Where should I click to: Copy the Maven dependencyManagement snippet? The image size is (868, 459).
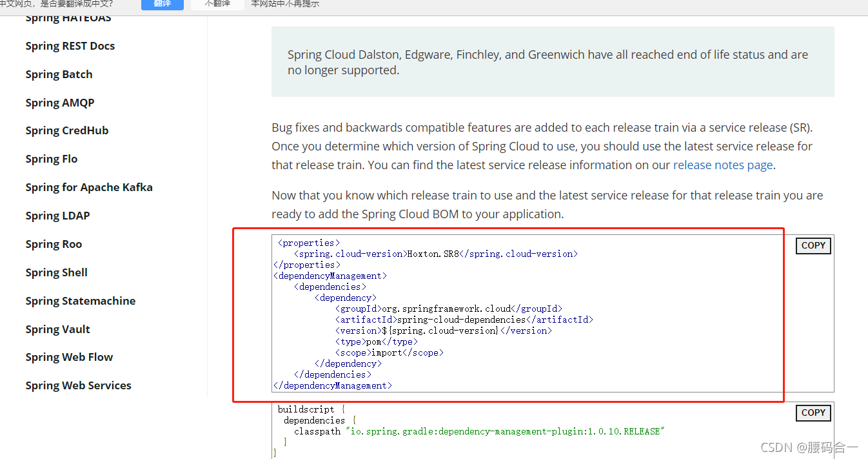(813, 245)
